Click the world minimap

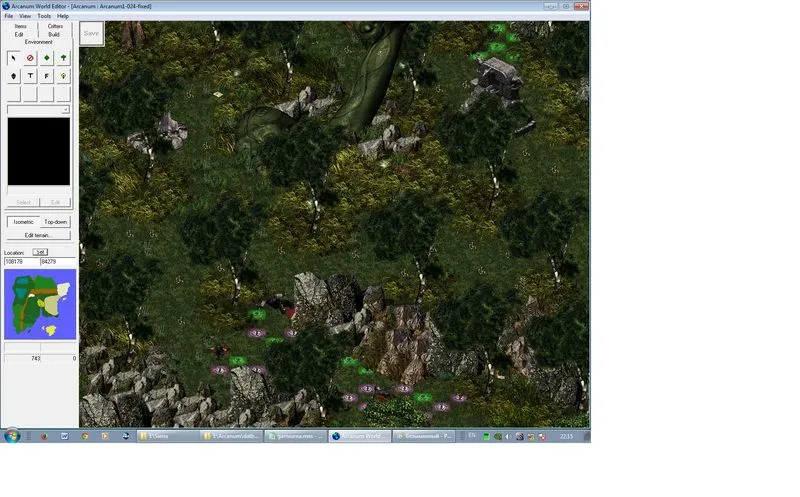pyautogui.click(x=40, y=304)
